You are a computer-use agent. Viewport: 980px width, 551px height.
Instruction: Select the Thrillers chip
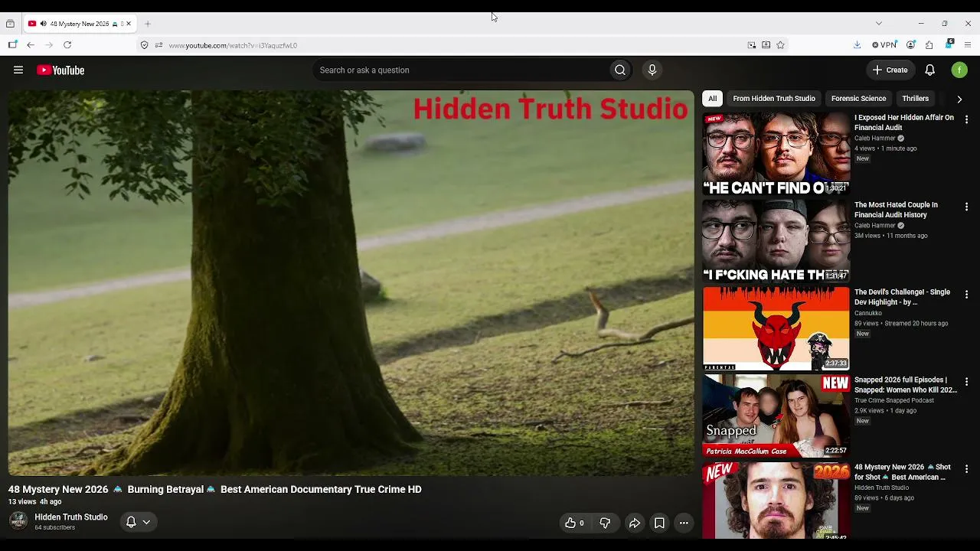tap(915, 99)
